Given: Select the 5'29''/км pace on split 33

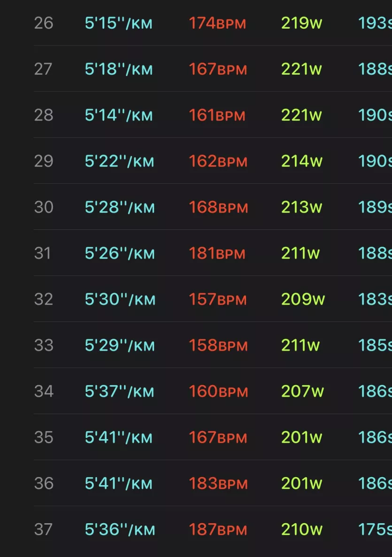Looking at the screenshot, I should point(120,345).
